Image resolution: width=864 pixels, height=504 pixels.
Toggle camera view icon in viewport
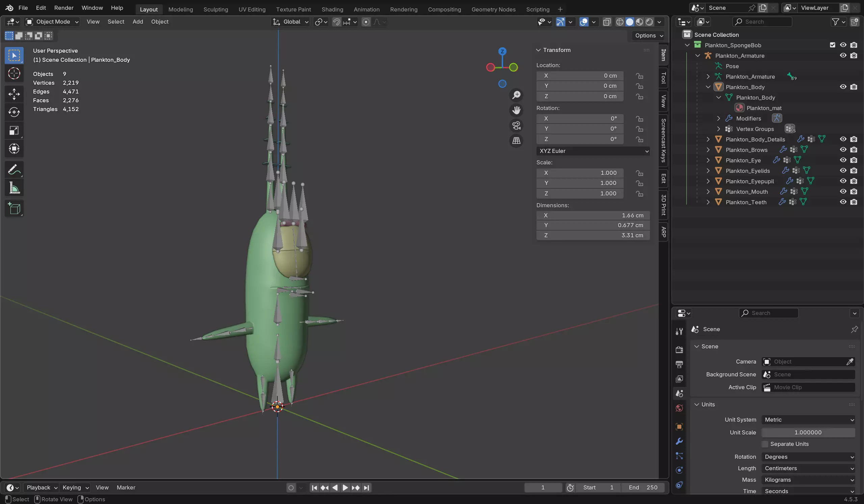pos(516,125)
